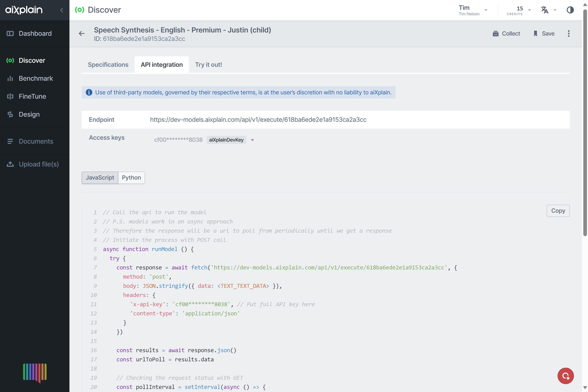Click the language translate icon

coord(544,10)
